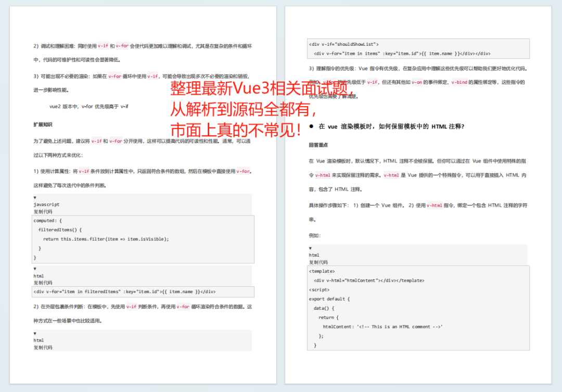Click 复制代码 above the filteredItems div code
Screen dimensions: 562x392
click(43, 283)
